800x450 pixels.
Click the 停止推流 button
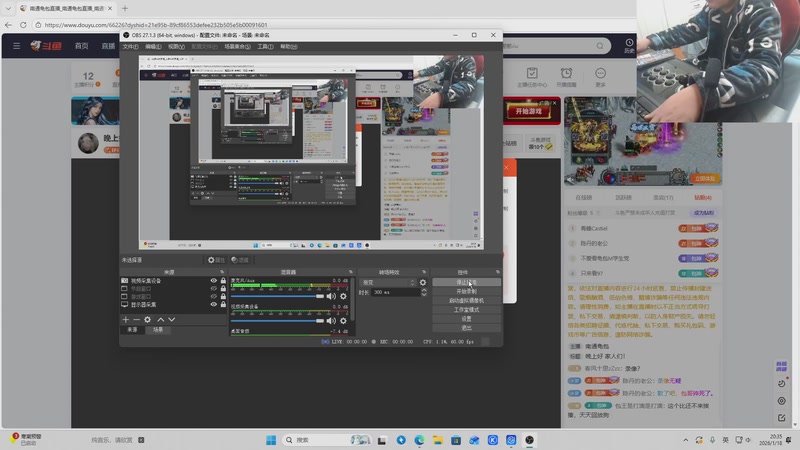(466, 282)
